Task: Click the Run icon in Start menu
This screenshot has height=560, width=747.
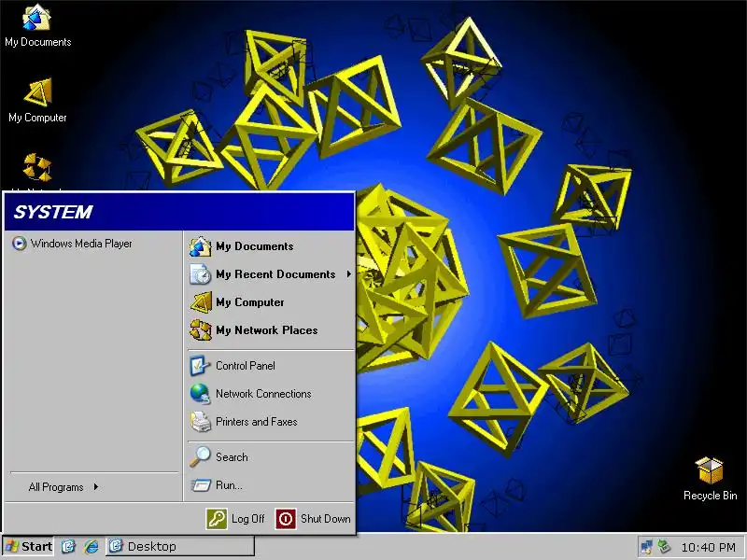Action: pyautogui.click(x=200, y=485)
